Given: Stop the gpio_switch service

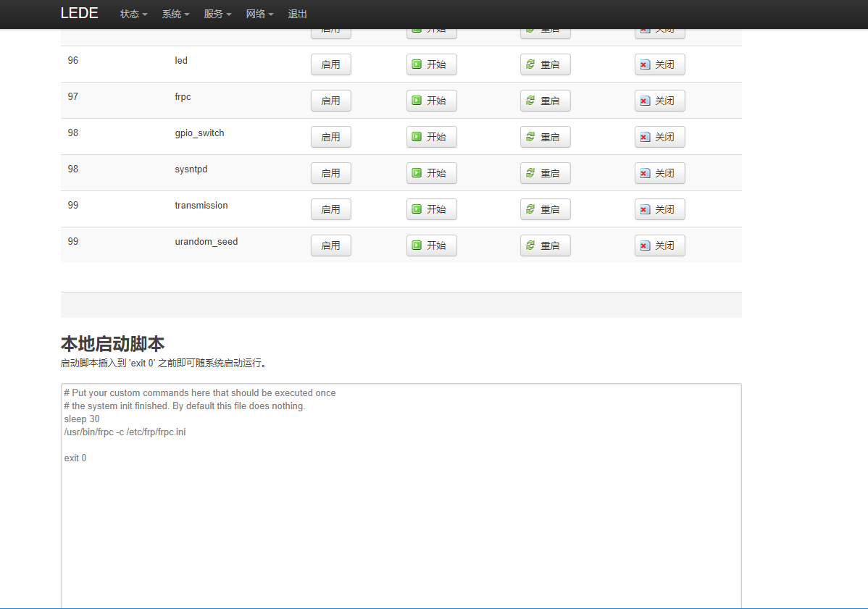Looking at the screenshot, I should click(659, 136).
